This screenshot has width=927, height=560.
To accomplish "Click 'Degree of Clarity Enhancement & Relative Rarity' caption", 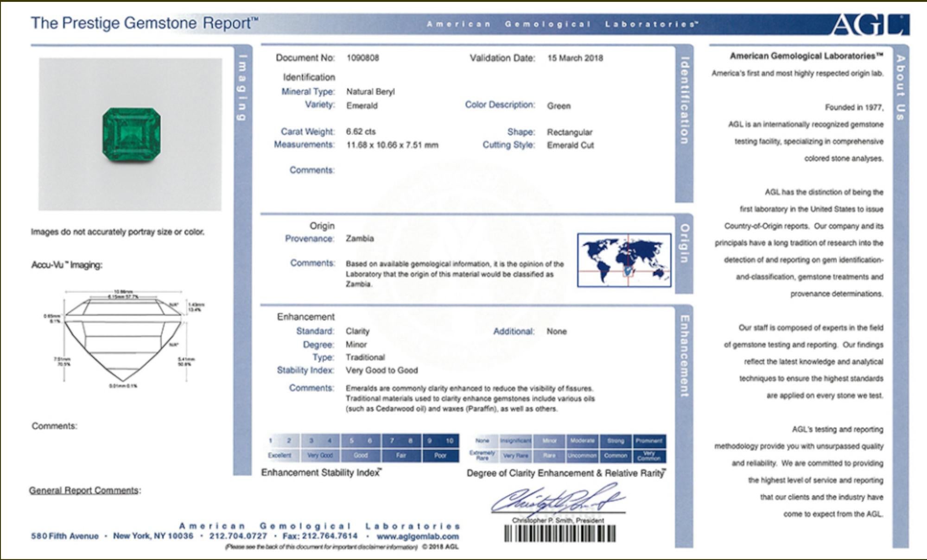I will (566, 473).
